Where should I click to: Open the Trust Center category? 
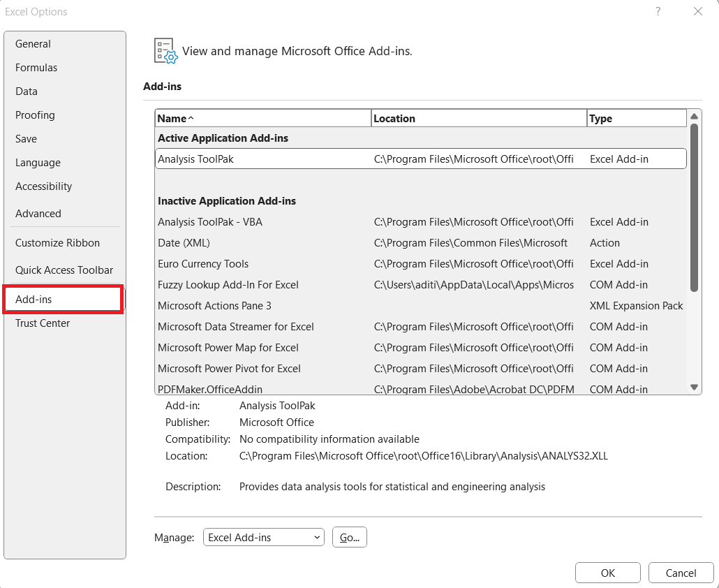tap(64, 323)
